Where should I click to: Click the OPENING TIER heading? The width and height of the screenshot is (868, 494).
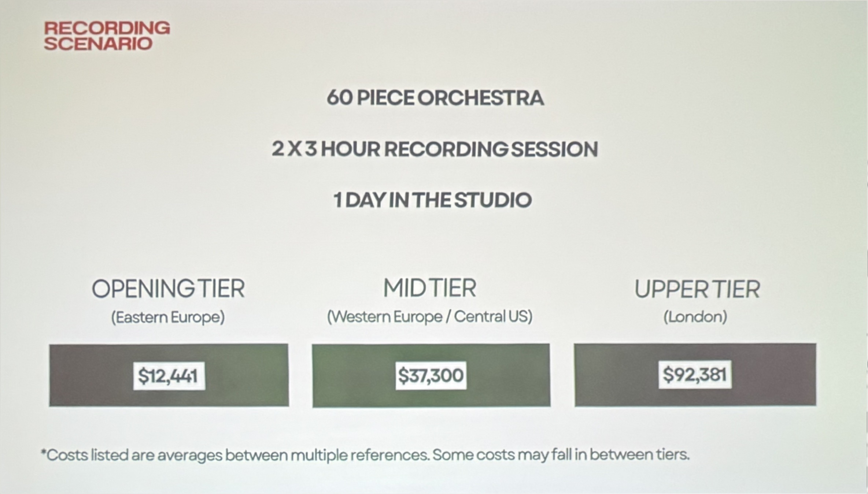[168, 289]
